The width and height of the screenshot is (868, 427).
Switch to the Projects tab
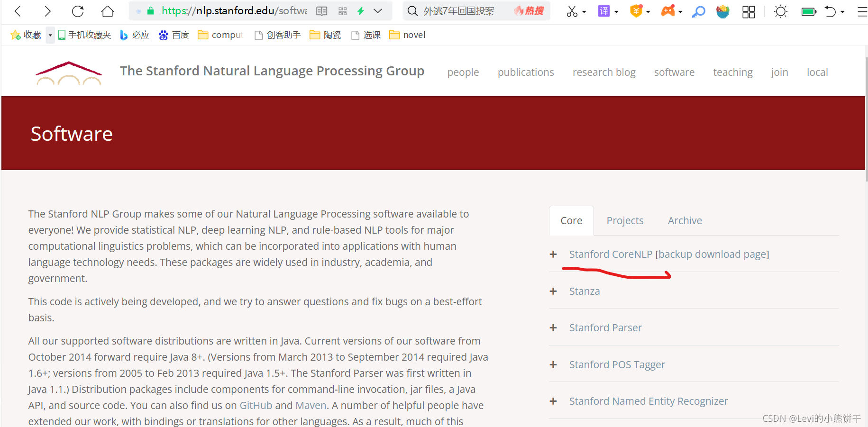[625, 220]
